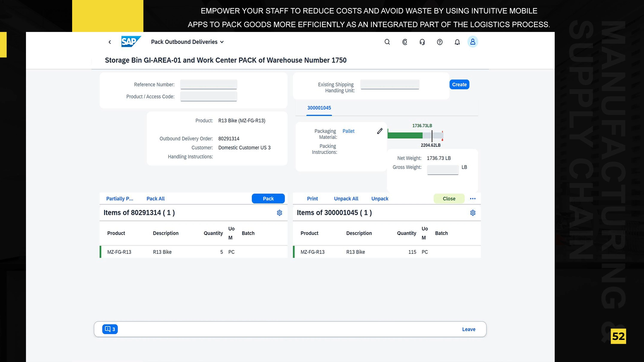Open the help question mark icon
Viewport: 644px width, 362px height.
[439, 42]
